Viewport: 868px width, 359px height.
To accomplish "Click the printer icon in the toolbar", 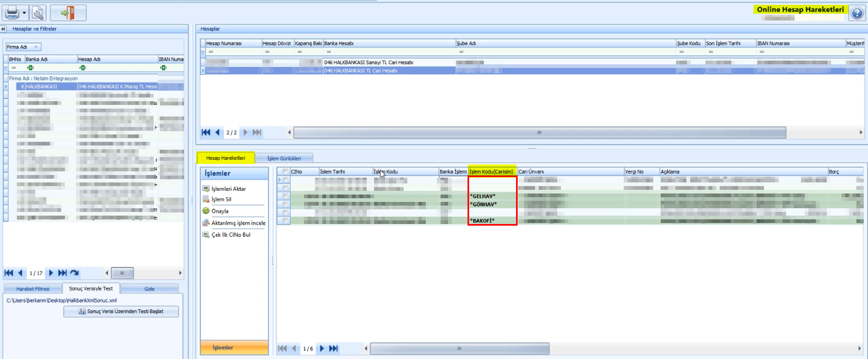I will [12, 13].
